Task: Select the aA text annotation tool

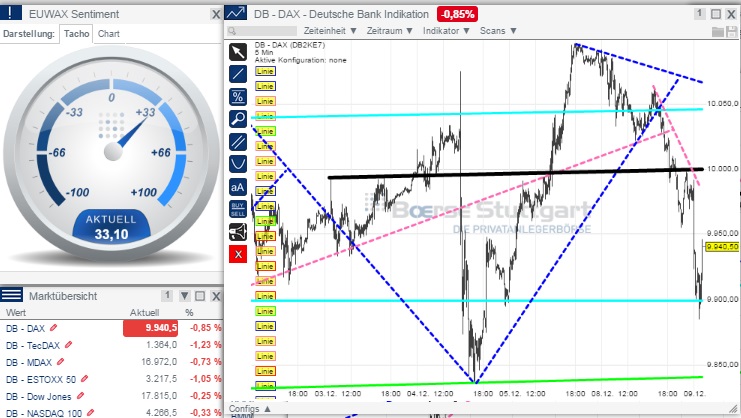Action: (x=238, y=187)
